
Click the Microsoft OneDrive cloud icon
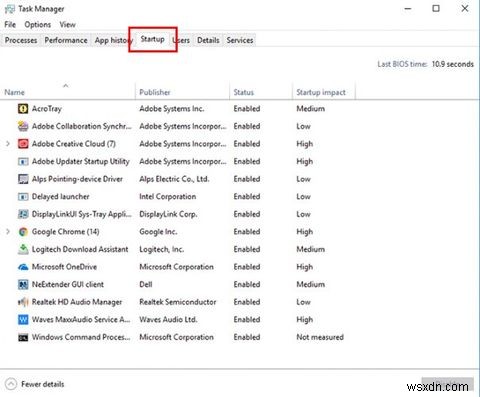[23, 267]
